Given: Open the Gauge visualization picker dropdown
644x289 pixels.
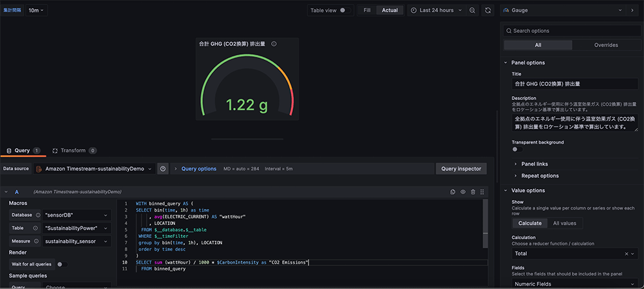Looking at the screenshot, I should pos(562,10).
